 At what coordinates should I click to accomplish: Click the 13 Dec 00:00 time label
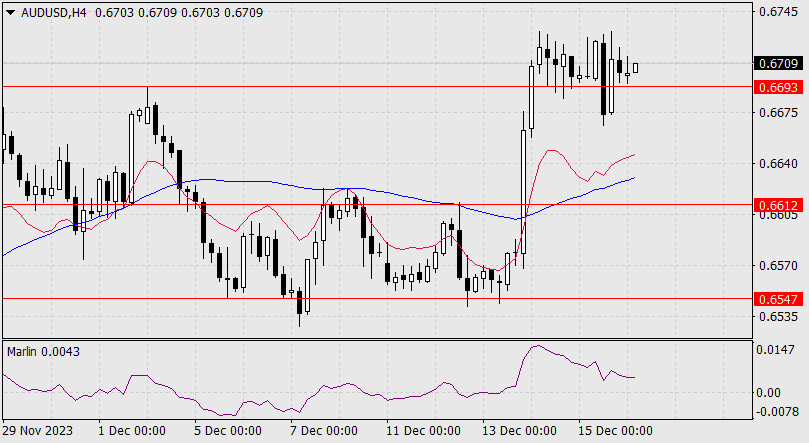[519, 431]
